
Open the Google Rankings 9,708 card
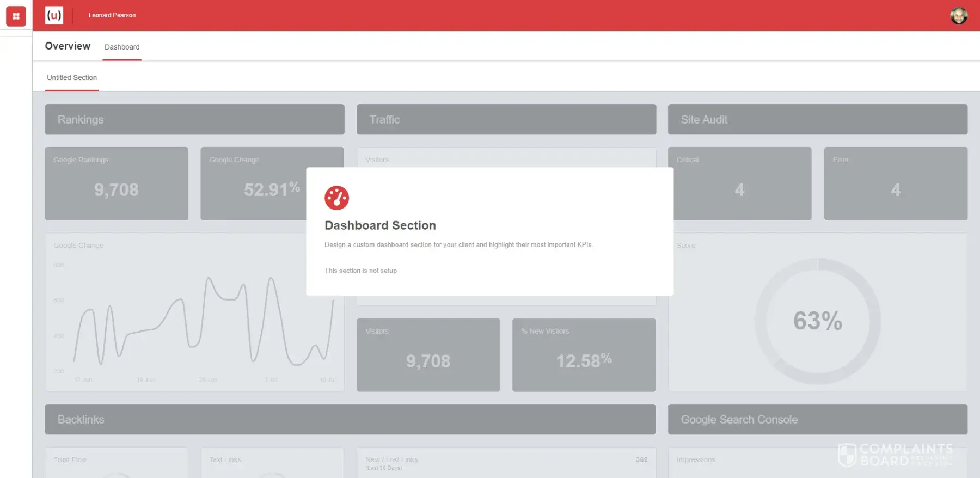(x=117, y=183)
